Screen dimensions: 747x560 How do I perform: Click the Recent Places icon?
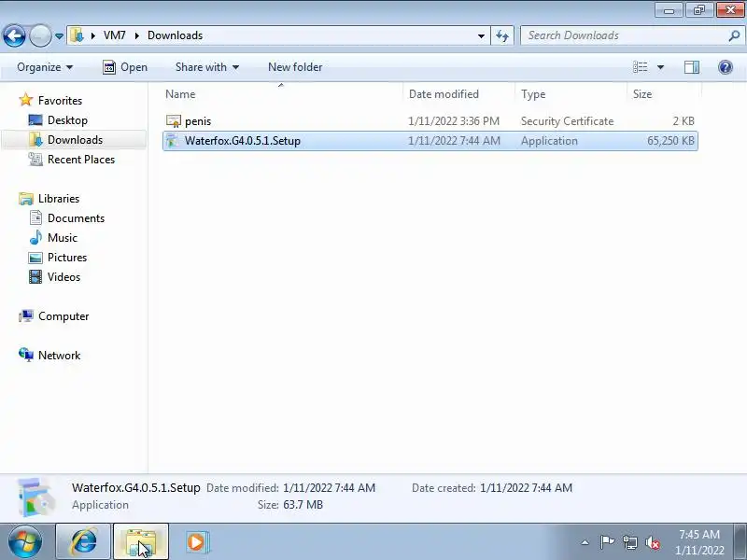(35, 159)
